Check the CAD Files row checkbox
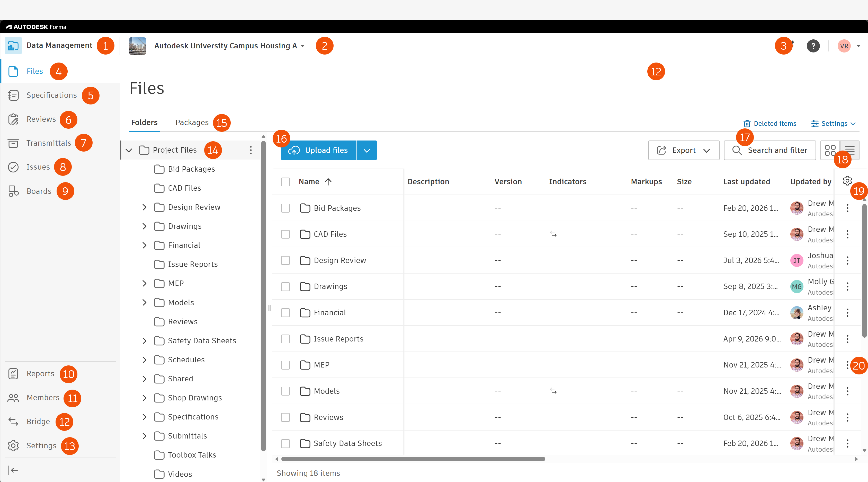Viewport: 868px width, 482px height. point(285,234)
